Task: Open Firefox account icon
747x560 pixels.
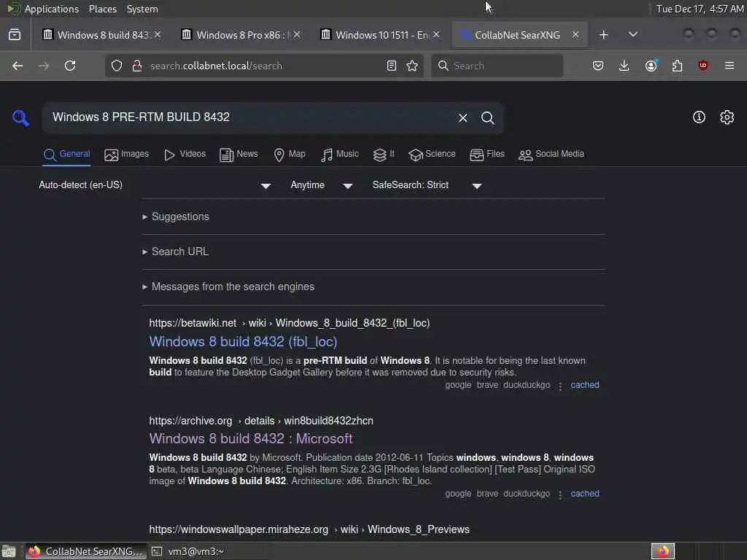Action: [651, 66]
